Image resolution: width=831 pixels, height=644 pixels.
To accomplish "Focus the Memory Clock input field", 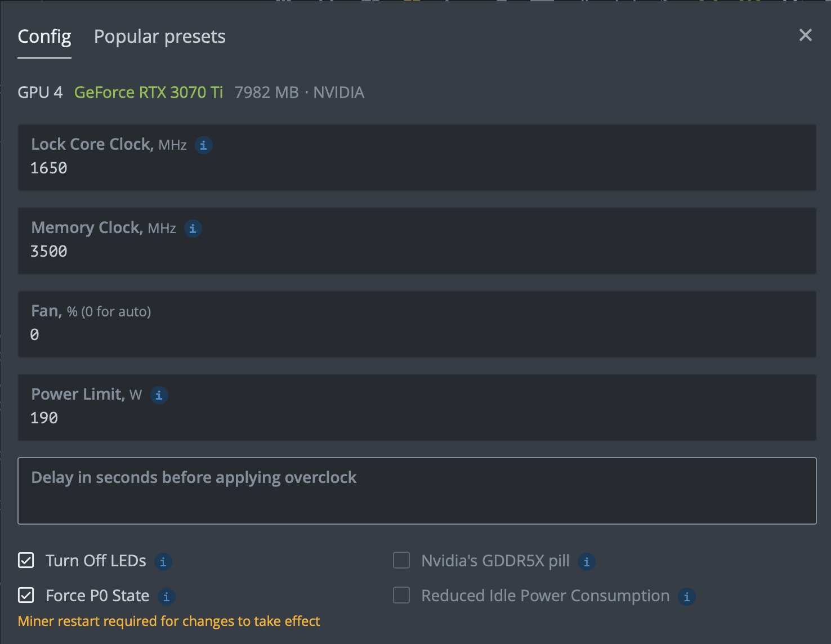I will coord(417,241).
